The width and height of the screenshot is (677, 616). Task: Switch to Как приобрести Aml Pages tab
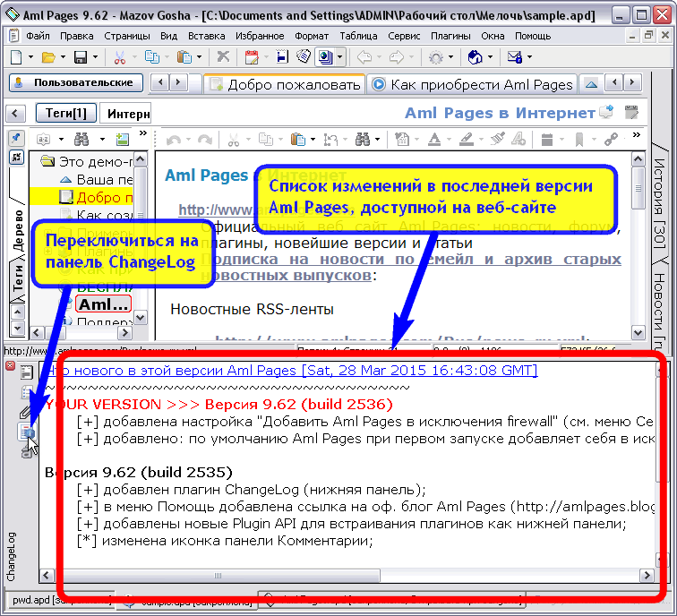pyautogui.click(x=473, y=84)
